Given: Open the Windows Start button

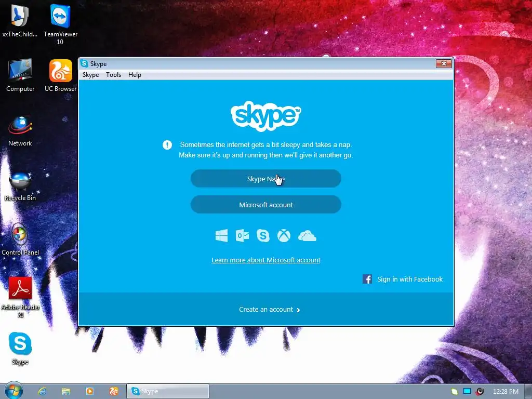Looking at the screenshot, I should tap(14, 391).
